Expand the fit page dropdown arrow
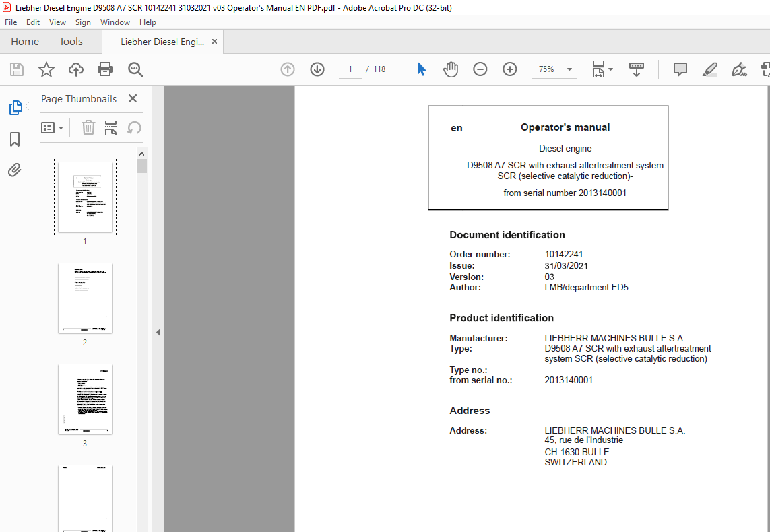 611,69
